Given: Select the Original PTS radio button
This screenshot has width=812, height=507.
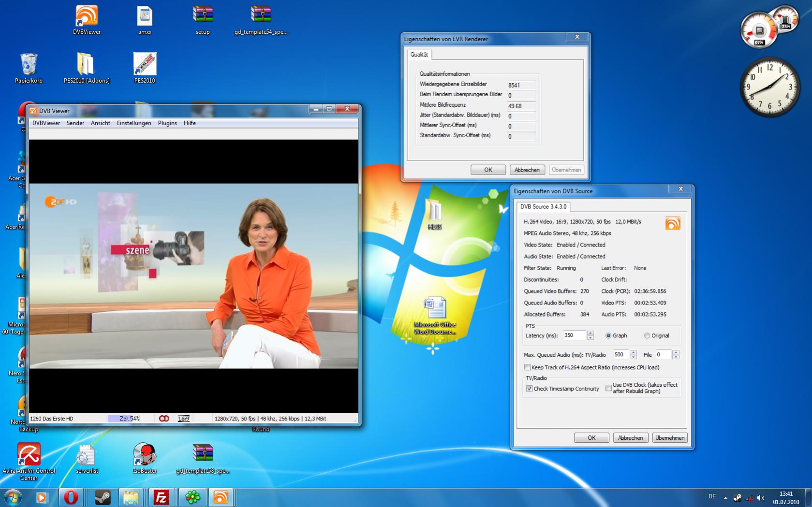Looking at the screenshot, I should coord(647,335).
